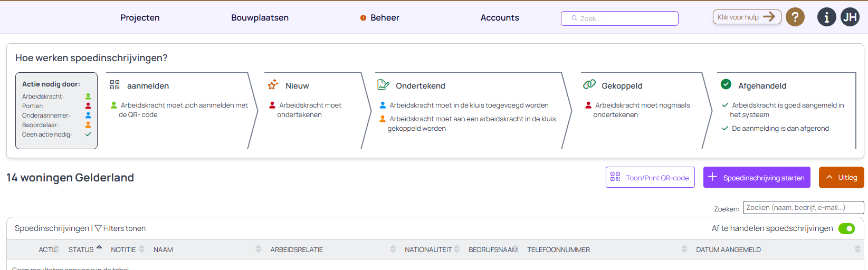Click text Arbeidskracht moet zich aanmelden met QR-code
Screen dimensions: 868x270
(x=183, y=110)
